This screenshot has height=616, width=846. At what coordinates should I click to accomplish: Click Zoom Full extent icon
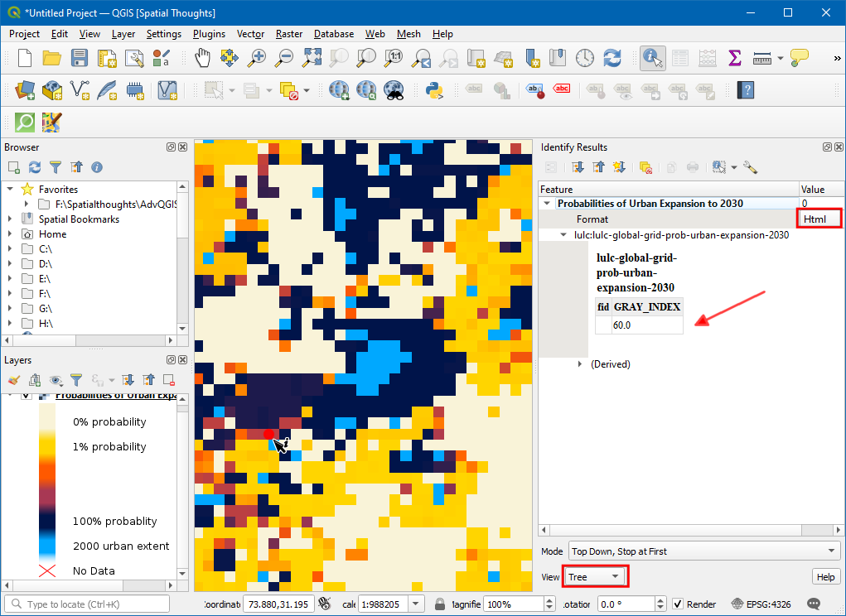312,58
